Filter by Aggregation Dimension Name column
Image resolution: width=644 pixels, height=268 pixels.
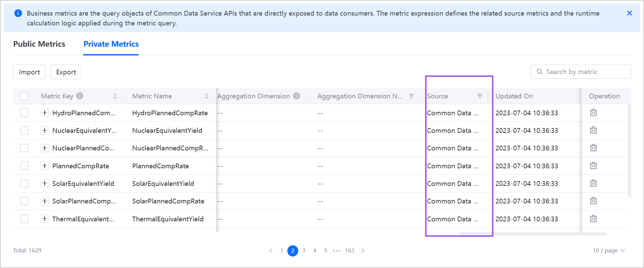click(x=411, y=96)
